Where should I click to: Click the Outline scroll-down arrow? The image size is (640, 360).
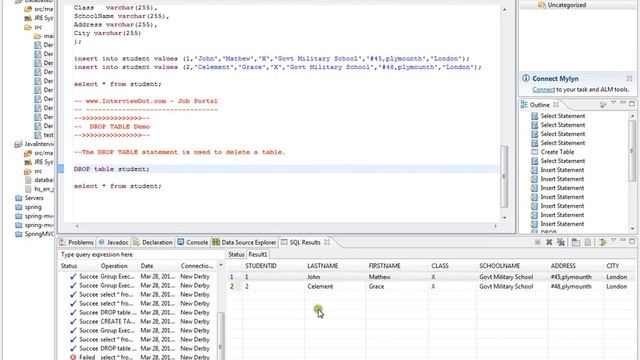pyautogui.click(x=632, y=229)
